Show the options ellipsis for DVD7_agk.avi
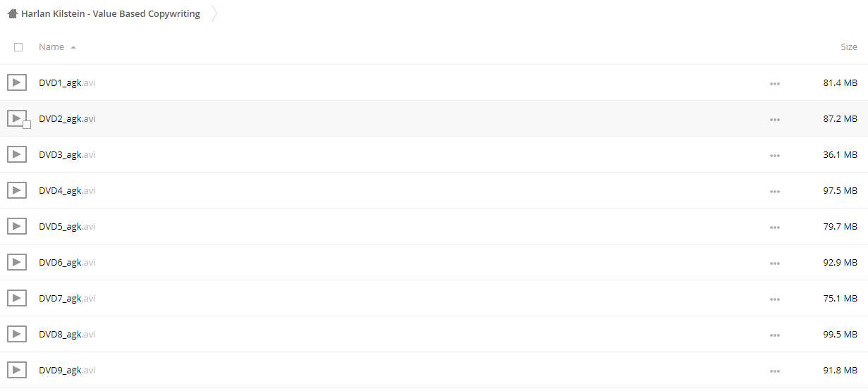 775,299
